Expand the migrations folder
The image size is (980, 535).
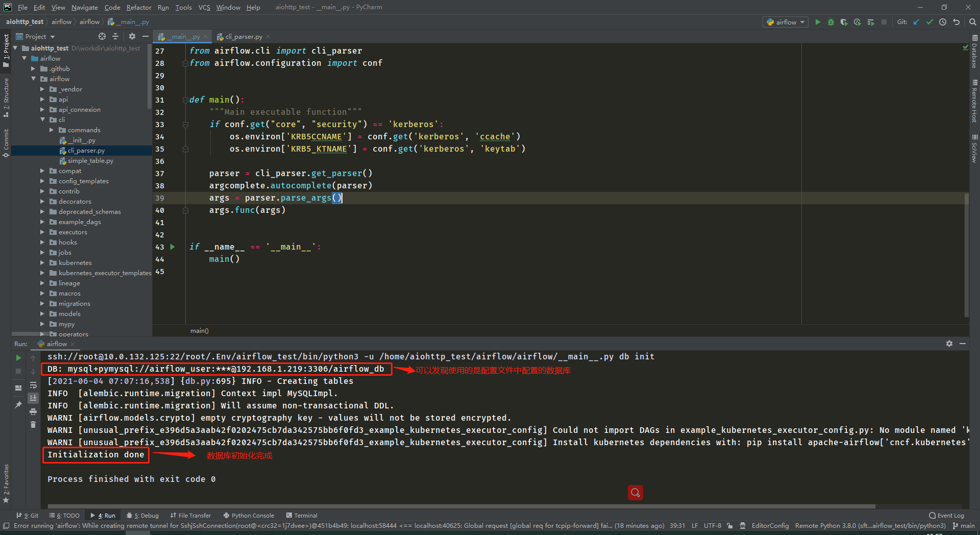(x=42, y=303)
